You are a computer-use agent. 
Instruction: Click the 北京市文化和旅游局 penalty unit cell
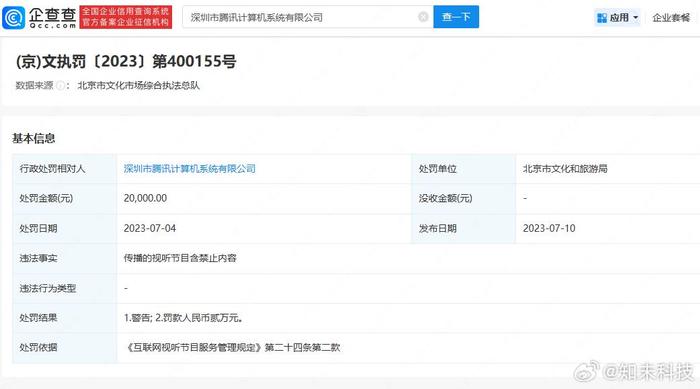click(565, 169)
